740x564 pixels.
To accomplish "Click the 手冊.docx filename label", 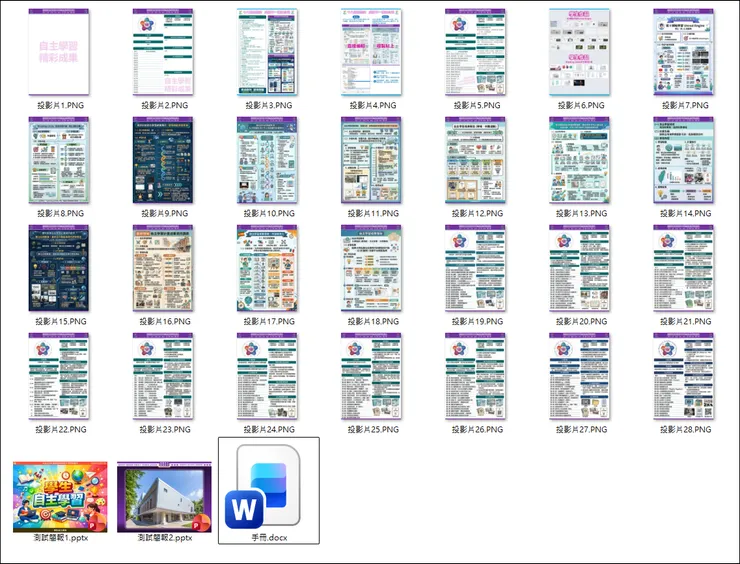I will [269, 538].
